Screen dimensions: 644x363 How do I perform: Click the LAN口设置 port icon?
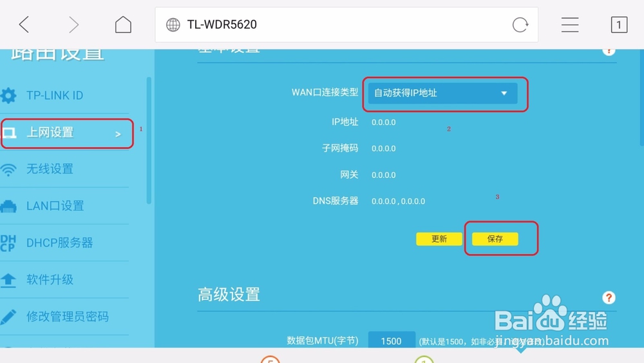8,206
